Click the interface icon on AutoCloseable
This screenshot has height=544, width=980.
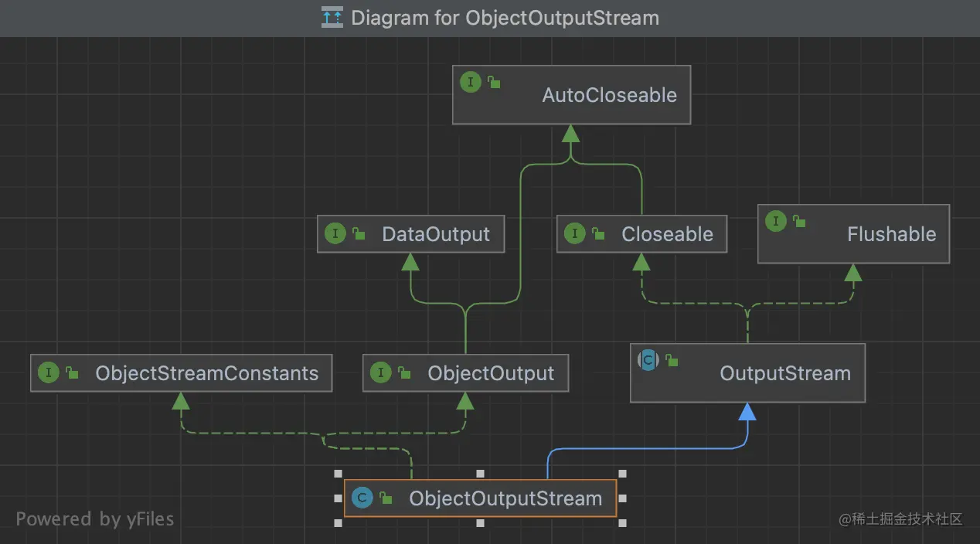tap(471, 83)
